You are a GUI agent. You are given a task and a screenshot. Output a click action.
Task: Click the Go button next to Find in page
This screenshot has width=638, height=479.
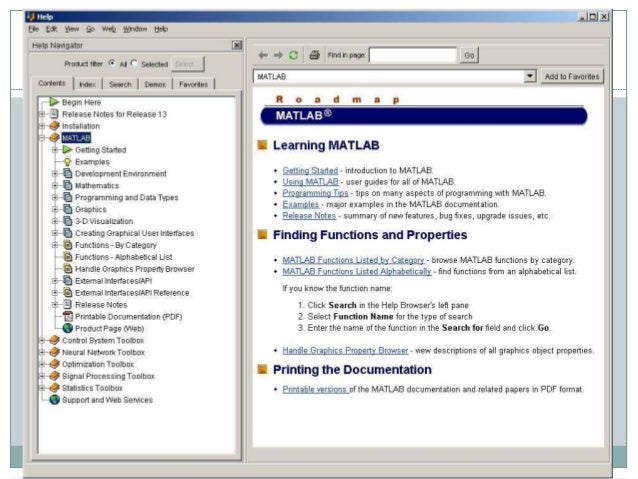click(x=469, y=55)
